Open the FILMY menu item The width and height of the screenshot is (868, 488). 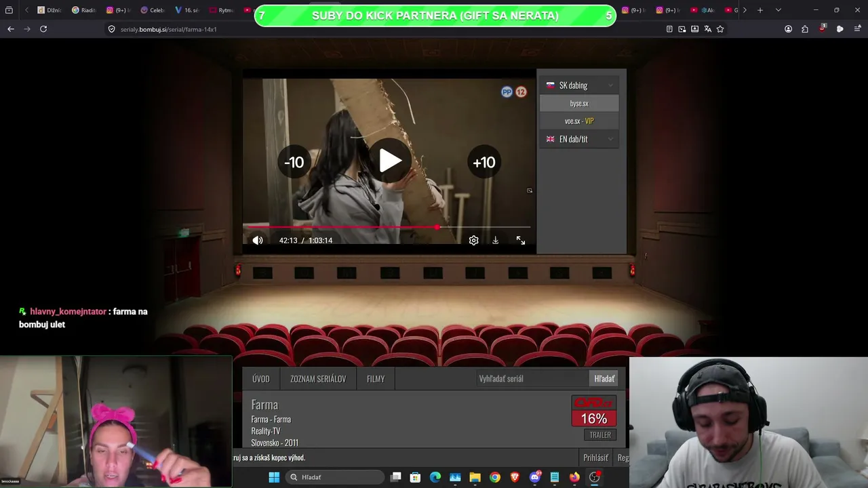(376, 379)
